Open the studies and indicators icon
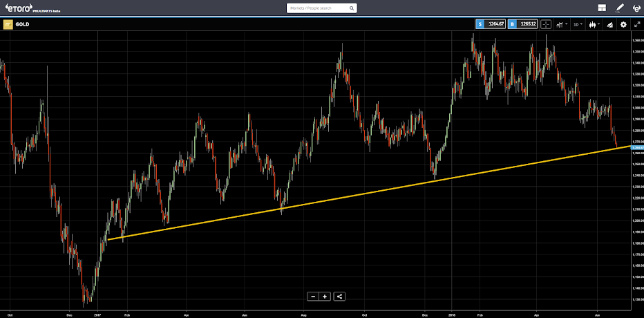644x318 pixels. tap(609, 25)
